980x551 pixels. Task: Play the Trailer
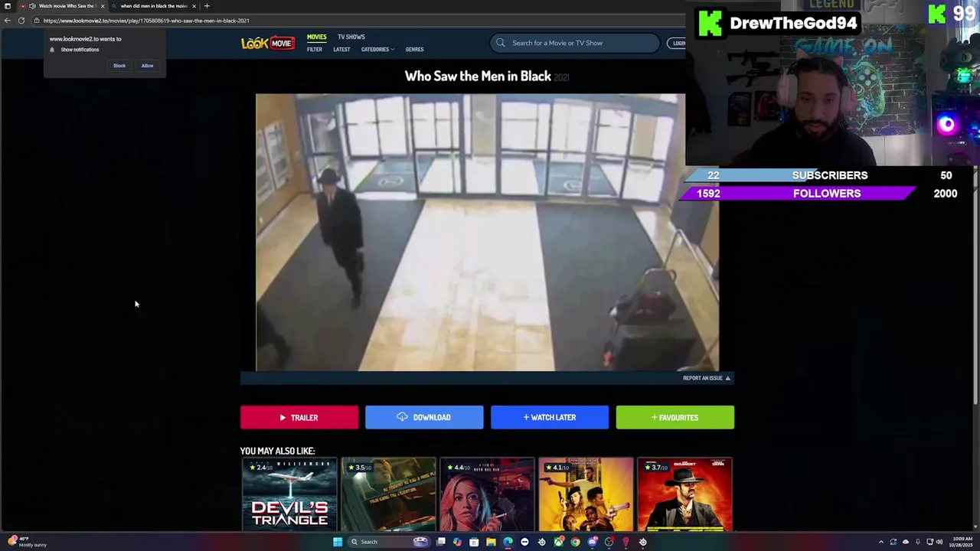(x=299, y=418)
